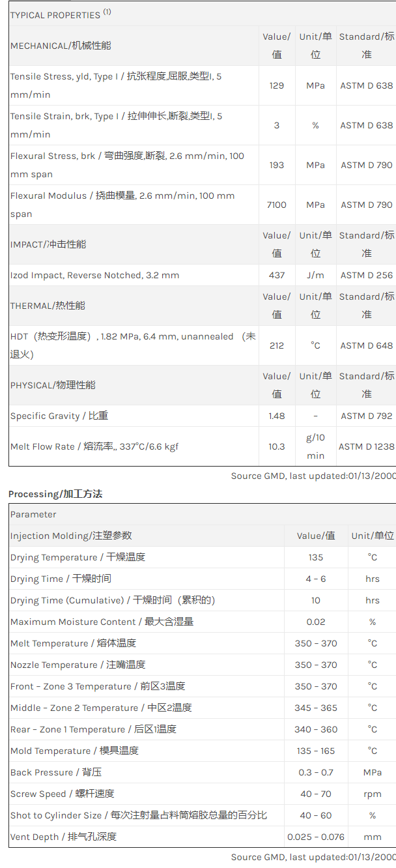Click the THERMAL/热性能 section header
Image resolution: width=396 pixels, height=868 pixels.
click(48, 306)
